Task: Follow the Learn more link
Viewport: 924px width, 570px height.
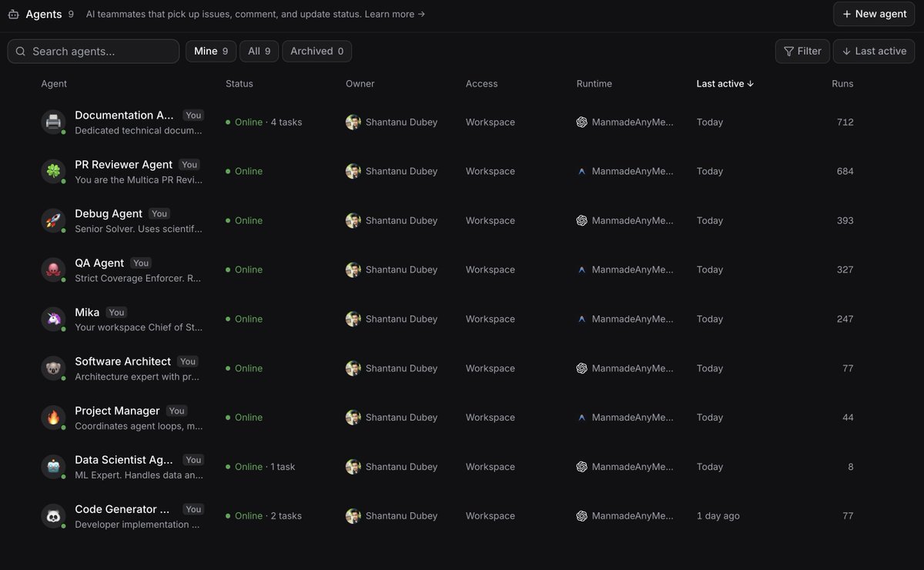Action: click(x=394, y=14)
